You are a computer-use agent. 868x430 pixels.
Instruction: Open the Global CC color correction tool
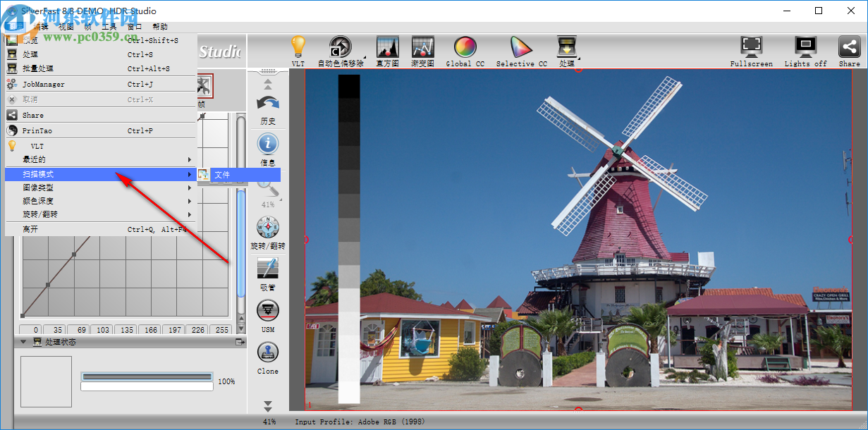pos(464,46)
